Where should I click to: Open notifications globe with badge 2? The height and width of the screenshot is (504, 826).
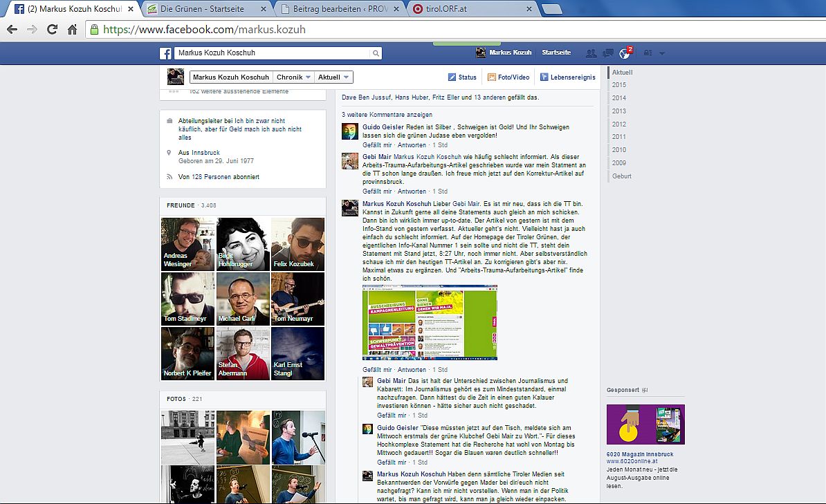[x=625, y=53]
